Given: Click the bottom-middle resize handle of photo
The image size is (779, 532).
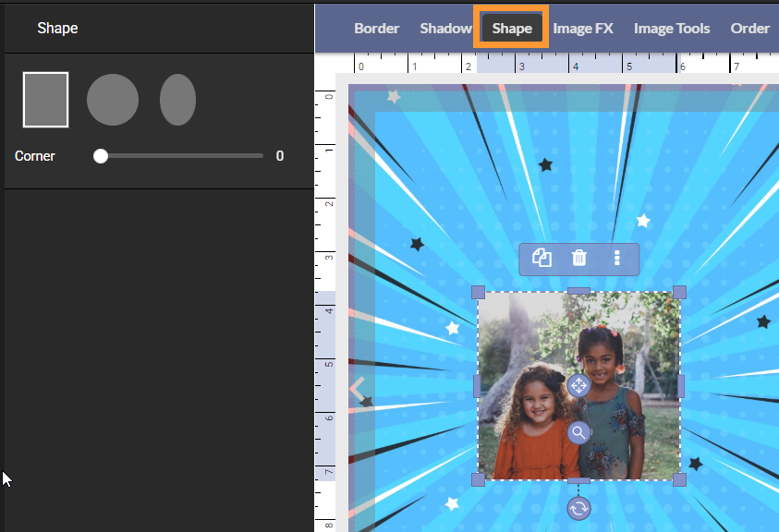Looking at the screenshot, I should pos(578,480).
